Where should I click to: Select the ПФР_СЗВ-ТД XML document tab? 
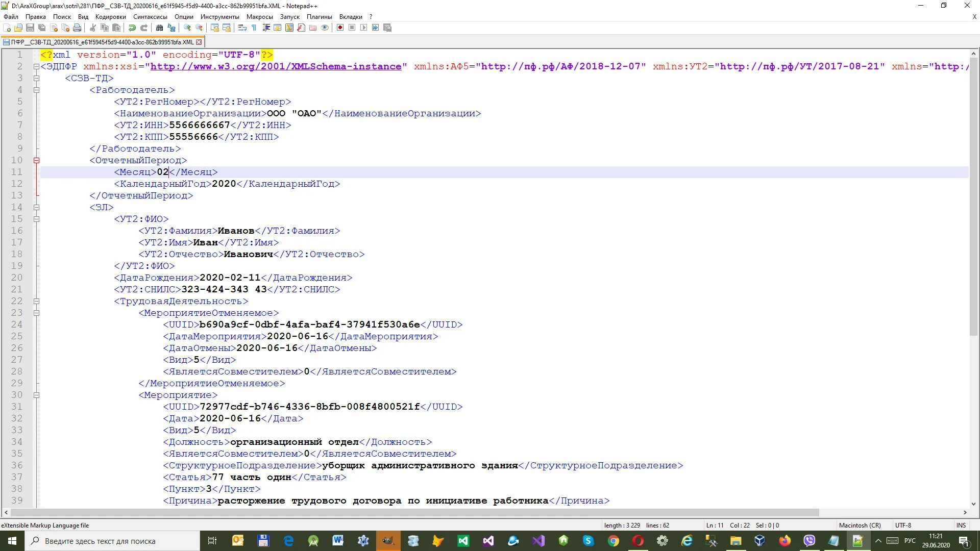[x=102, y=42]
